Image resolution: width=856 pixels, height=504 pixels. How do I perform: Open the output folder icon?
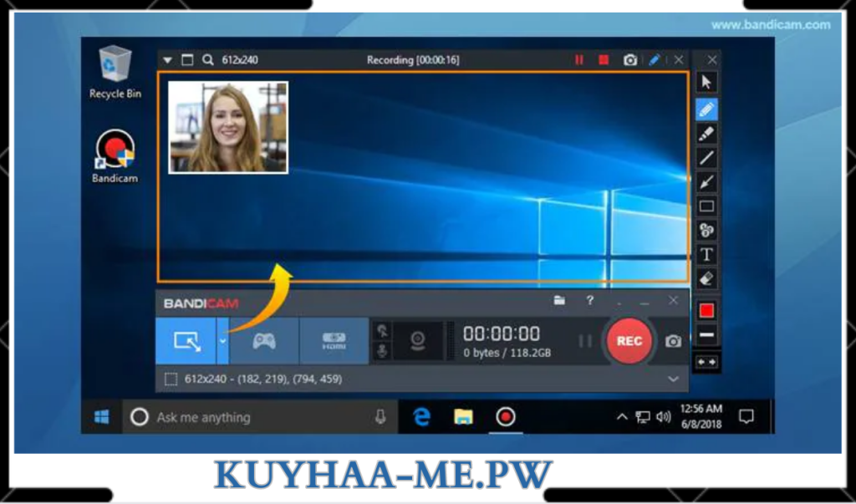point(559,300)
